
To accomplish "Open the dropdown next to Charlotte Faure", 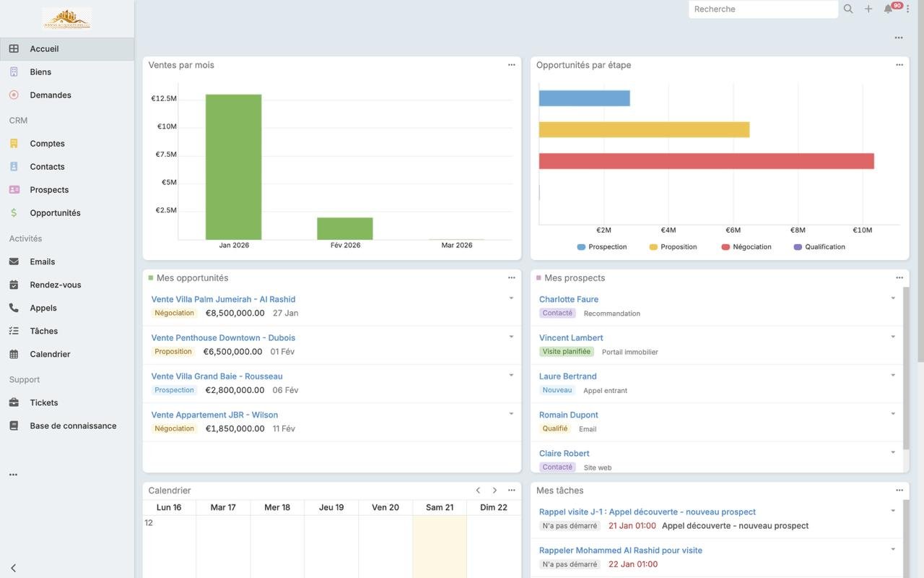I will click(893, 297).
